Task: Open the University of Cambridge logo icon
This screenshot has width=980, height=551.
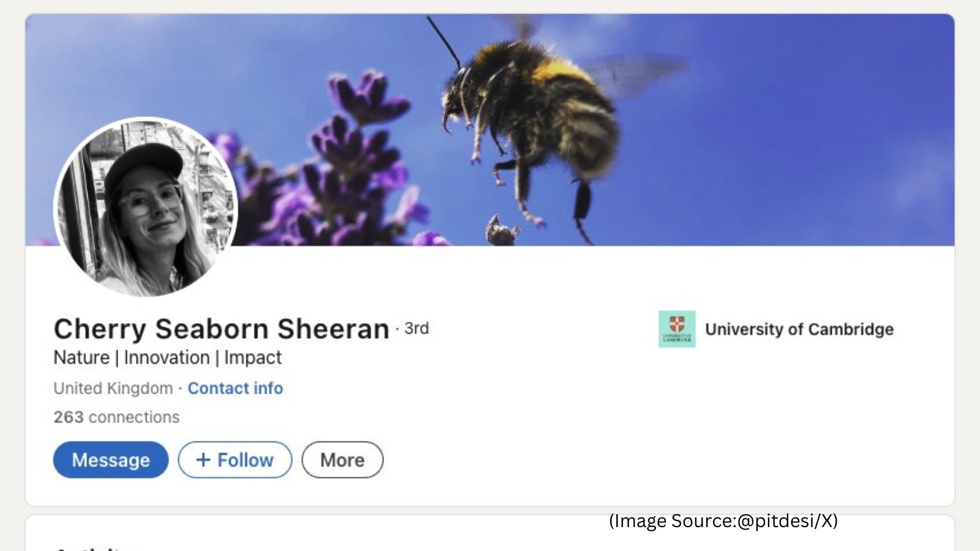Action: pyautogui.click(x=677, y=329)
